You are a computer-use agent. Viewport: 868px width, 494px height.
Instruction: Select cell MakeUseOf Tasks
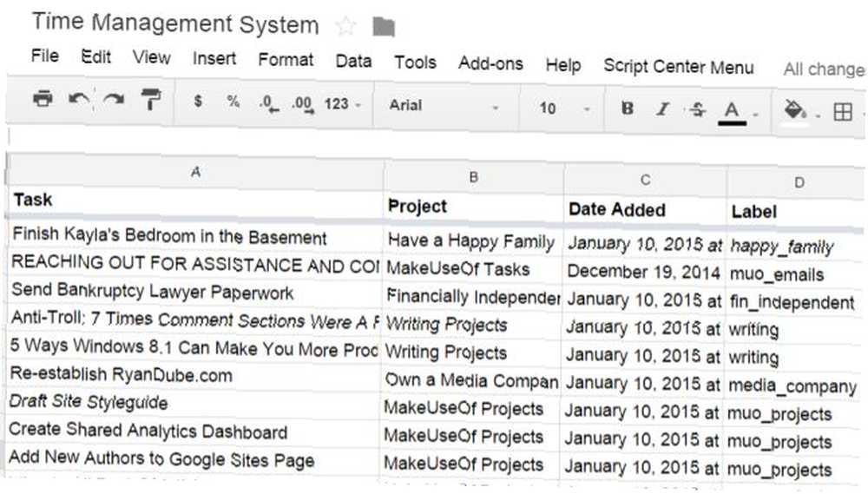pyautogui.click(x=472, y=269)
